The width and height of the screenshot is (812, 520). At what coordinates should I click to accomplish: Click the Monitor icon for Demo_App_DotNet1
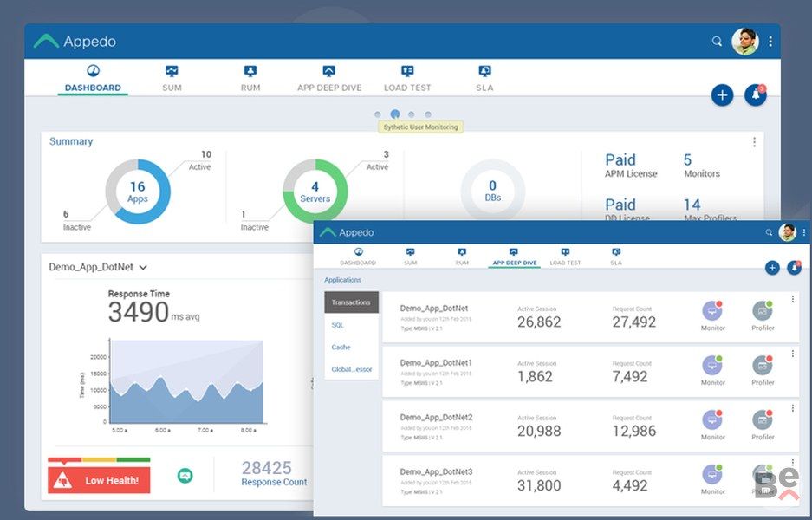click(712, 365)
